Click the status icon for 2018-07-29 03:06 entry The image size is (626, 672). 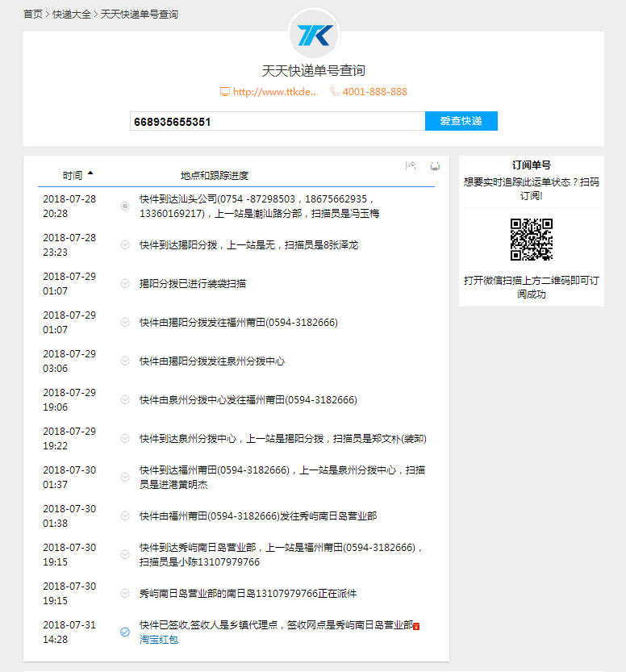125,361
